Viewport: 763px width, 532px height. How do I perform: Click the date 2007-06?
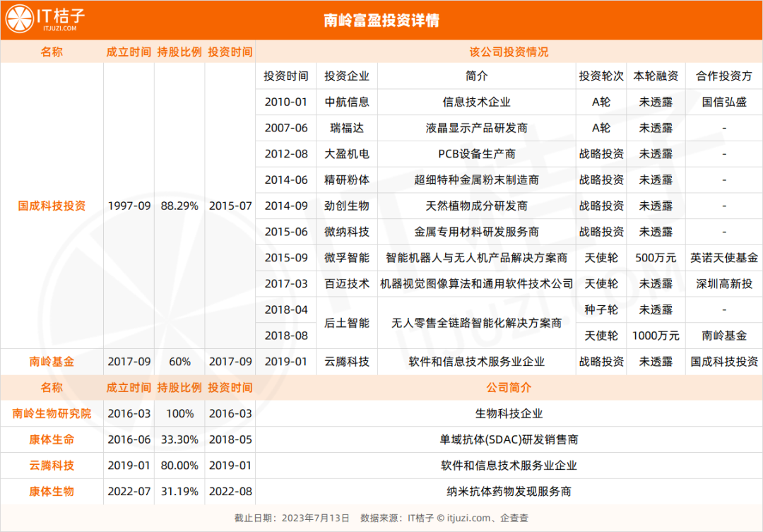click(286, 128)
